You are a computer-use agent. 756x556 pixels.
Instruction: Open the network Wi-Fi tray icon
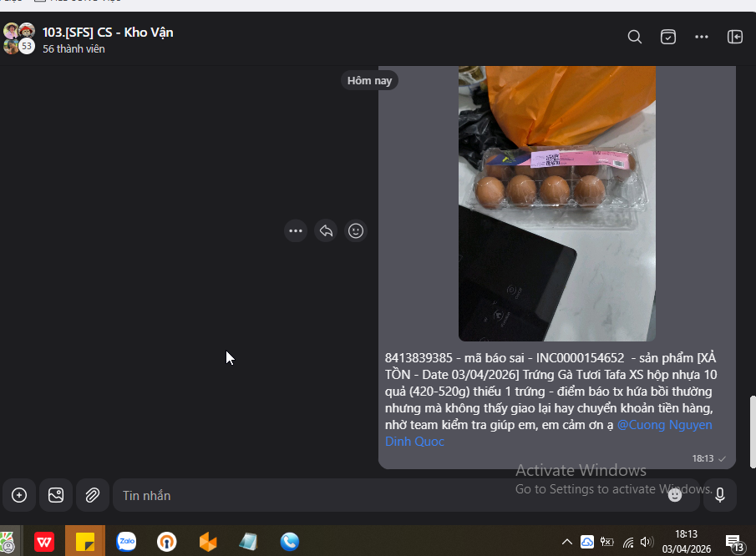click(x=627, y=543)
